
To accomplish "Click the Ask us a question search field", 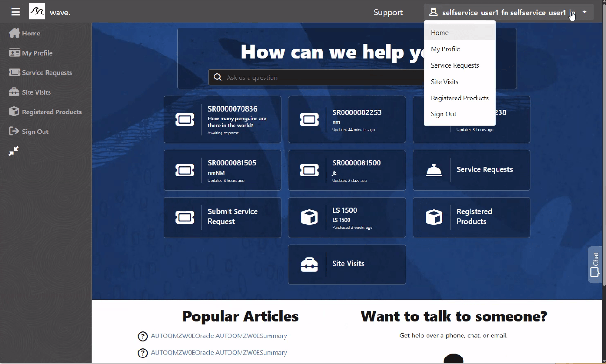I will click(304, 77).
